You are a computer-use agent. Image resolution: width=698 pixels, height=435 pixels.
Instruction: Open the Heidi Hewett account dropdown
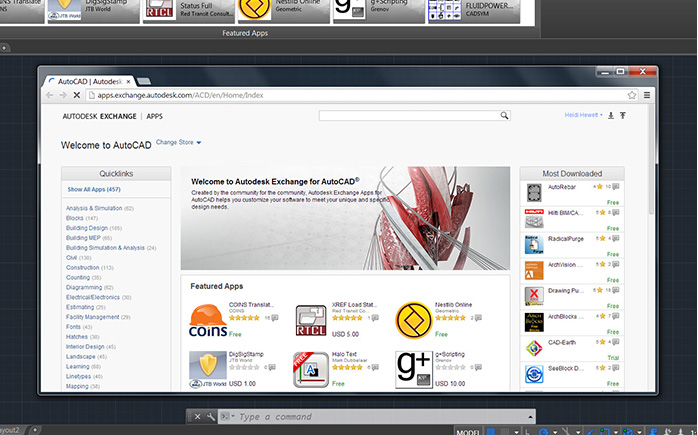[x=584, y=115]
